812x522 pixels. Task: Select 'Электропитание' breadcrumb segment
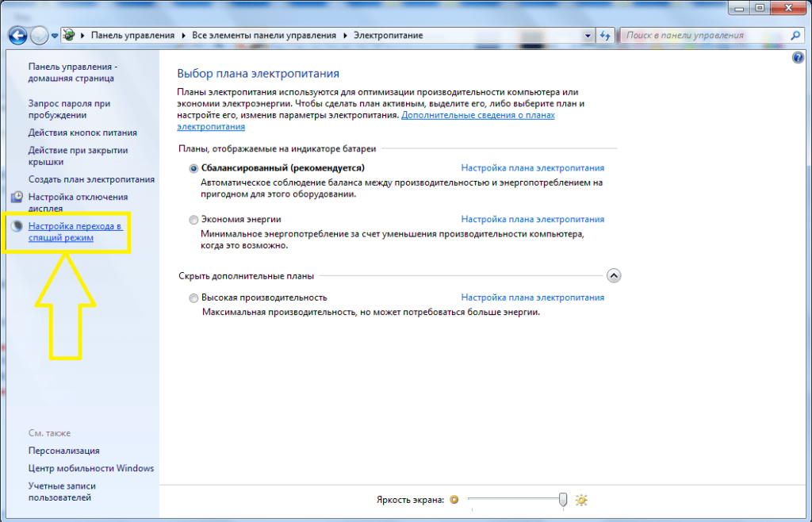389,35
